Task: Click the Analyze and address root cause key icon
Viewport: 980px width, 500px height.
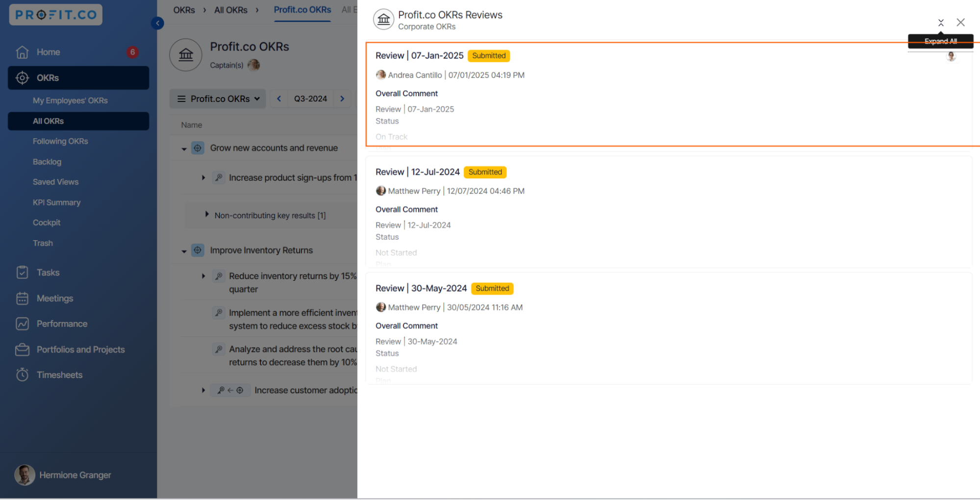Action: [x=219, y=349]
